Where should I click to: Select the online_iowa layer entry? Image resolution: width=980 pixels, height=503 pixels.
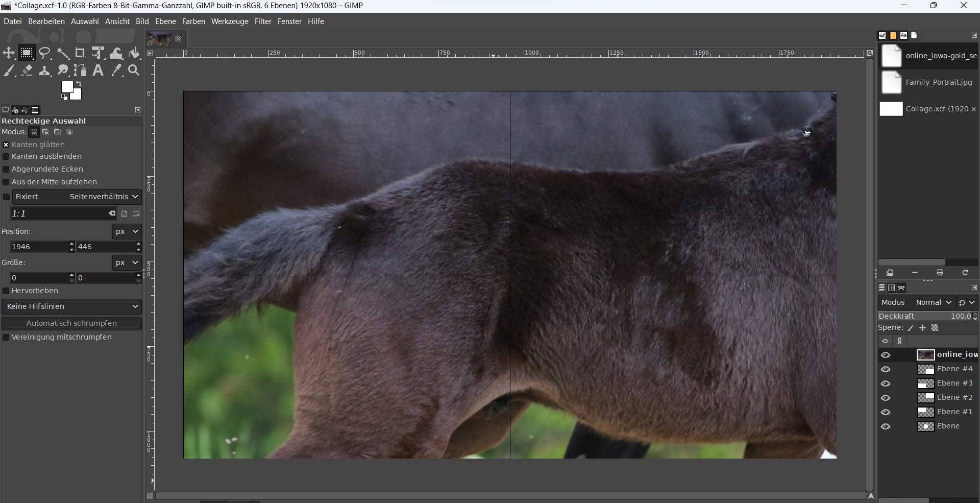[953, 354]
